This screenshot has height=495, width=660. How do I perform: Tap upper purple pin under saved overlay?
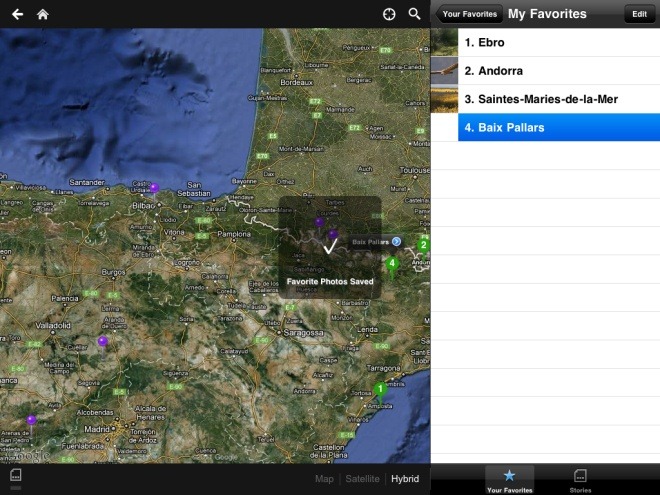[319, 222]
